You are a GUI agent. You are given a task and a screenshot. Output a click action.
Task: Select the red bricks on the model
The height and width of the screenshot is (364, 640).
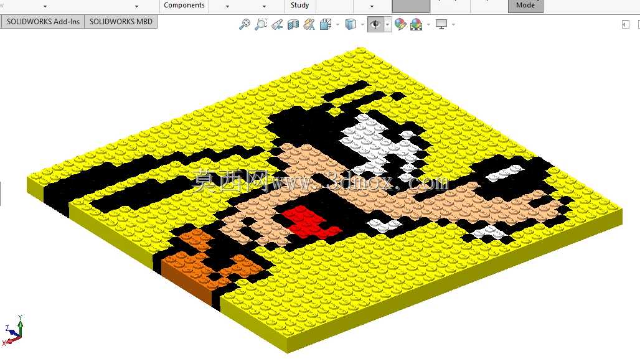point(309,223)
